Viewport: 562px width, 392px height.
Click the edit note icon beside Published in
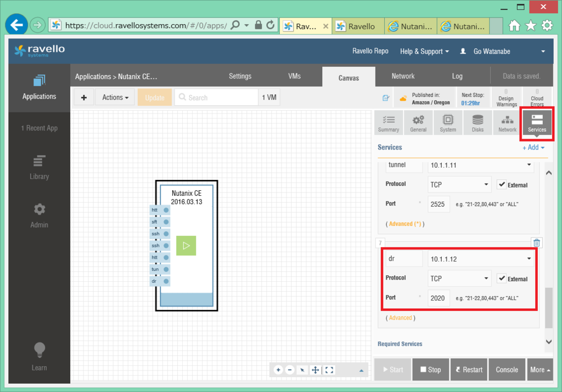click(386, 98)
